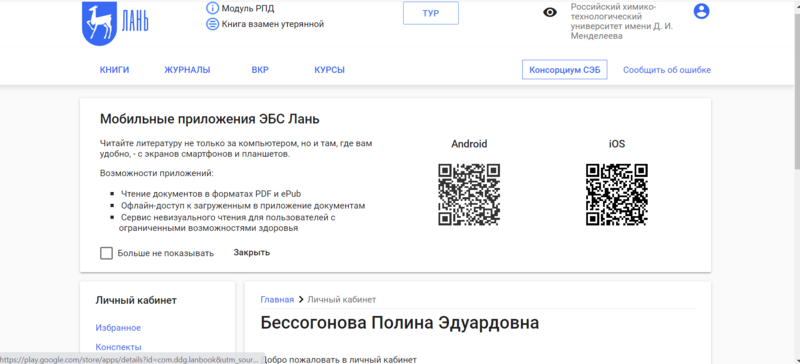Viewport: 800px width, 364px height.
Task: Click the iOS heading text
Action: [x=617, y=144]
